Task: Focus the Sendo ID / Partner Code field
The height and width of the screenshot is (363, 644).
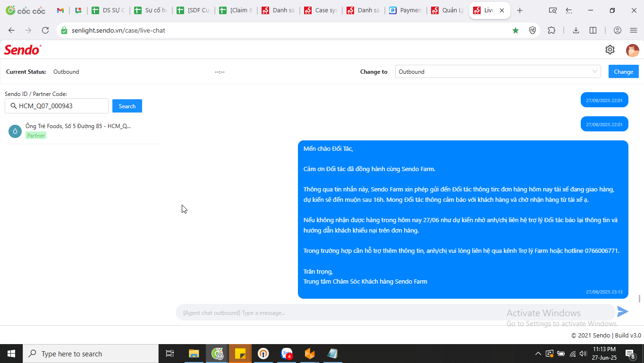Action: (57, 106)
